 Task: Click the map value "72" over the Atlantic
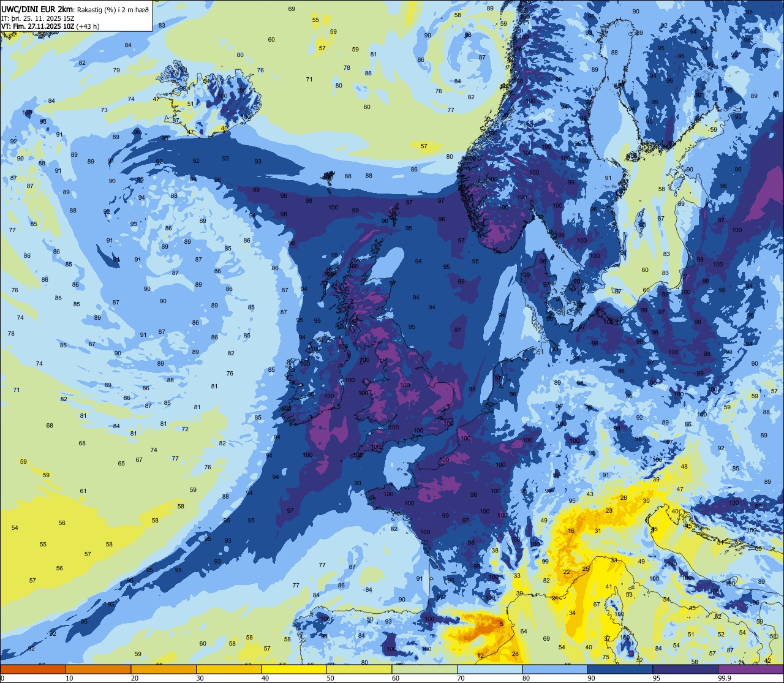point(185,429)
